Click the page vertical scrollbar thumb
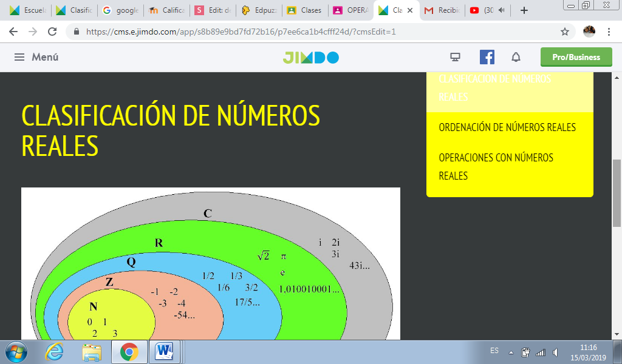Image resolution: width=622 pixels, height=364 pixels. (617, 193)
